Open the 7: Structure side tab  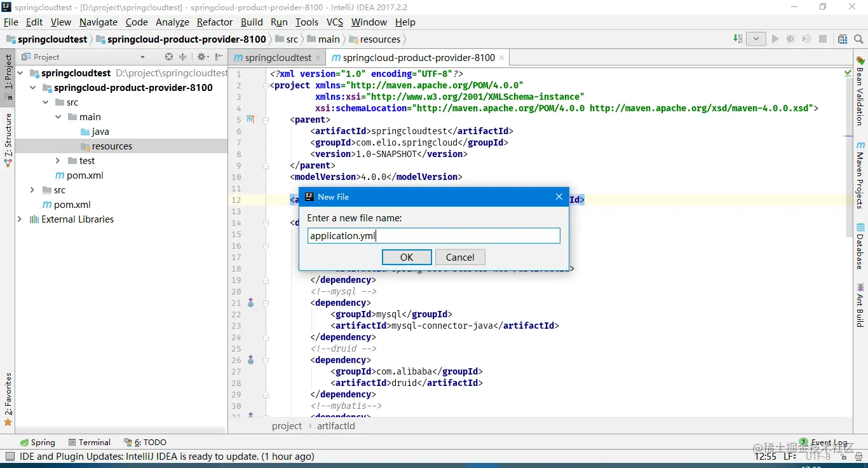(x=8, y=140)
